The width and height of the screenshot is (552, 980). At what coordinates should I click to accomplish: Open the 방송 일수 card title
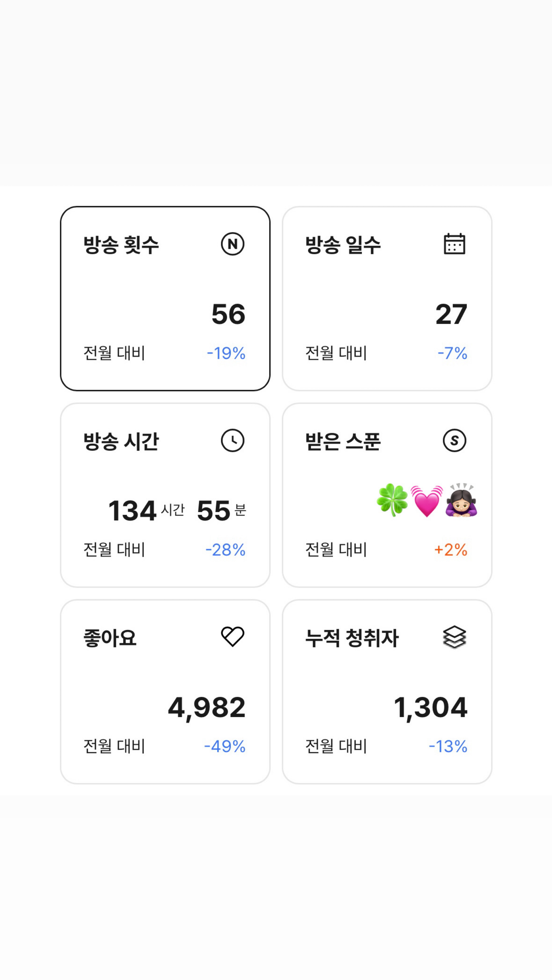click(343, 245)
